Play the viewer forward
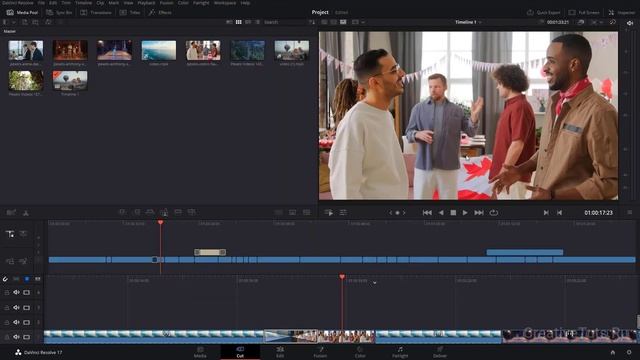Image resolution: width=640 pixels, height=360 pixels. [x=465, y=213]
